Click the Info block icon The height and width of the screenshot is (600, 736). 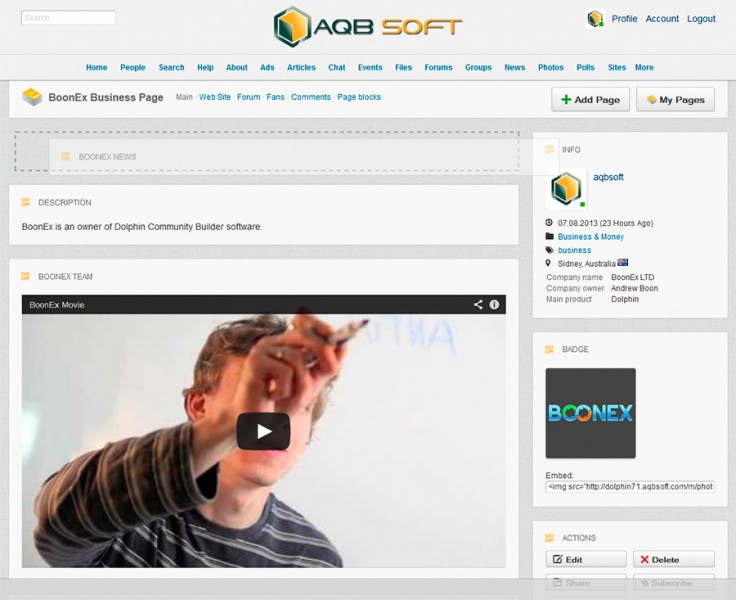pyautogui.click(x=549, y=149)
